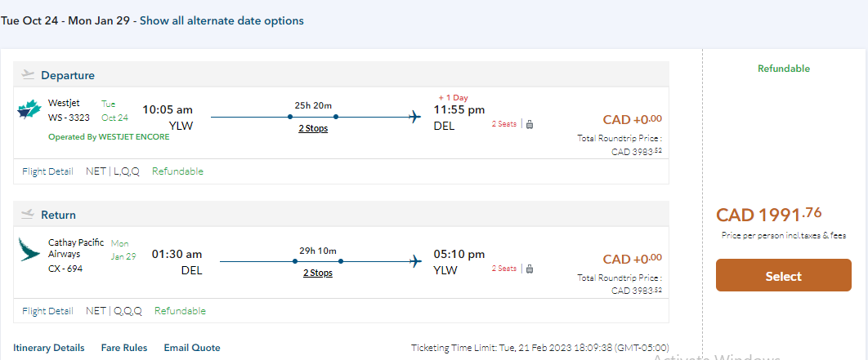Expand the 2 Stops details for return

(318, 273)
